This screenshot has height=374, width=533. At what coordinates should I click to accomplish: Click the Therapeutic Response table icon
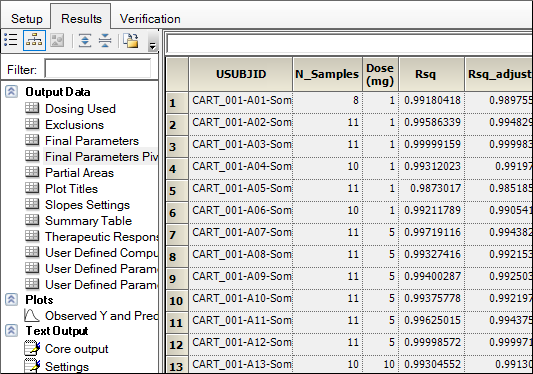coord(32,236)
